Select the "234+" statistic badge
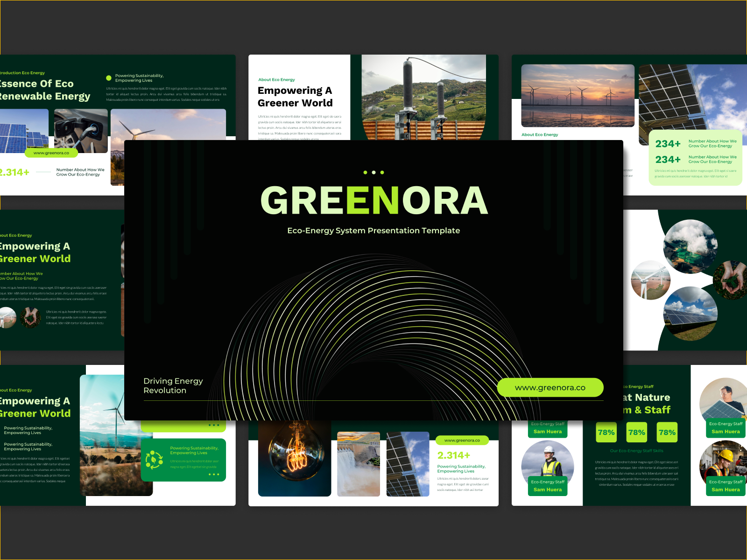 (x=669, y=144)
